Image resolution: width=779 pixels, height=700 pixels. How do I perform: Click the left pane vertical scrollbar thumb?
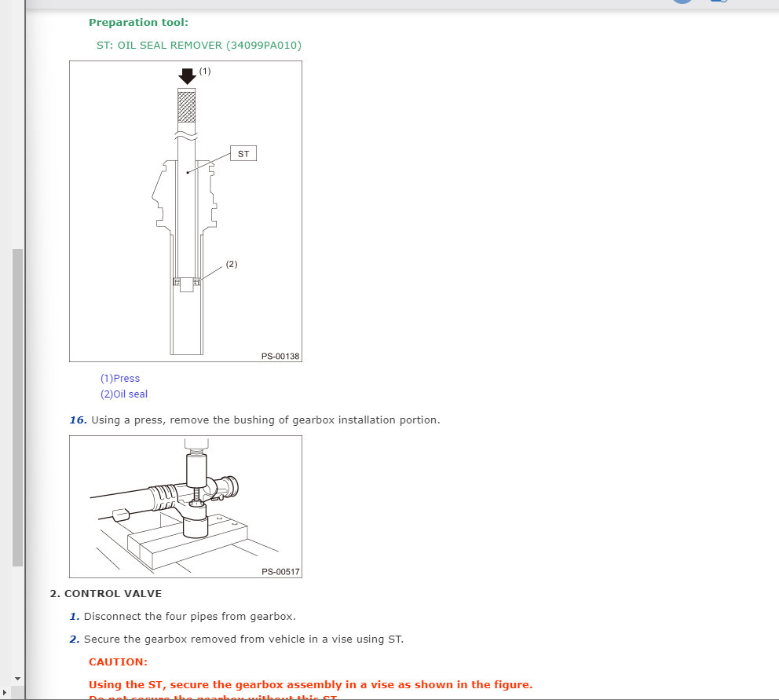point(17,407)
